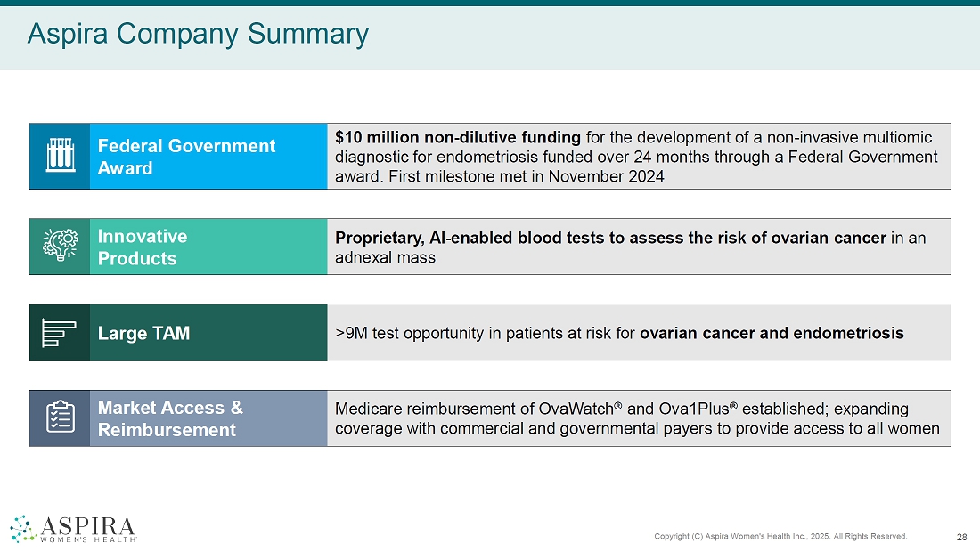Click the gear and lightbulb innovation icon
Screen dimensions: 980x551
click(60, 247)
